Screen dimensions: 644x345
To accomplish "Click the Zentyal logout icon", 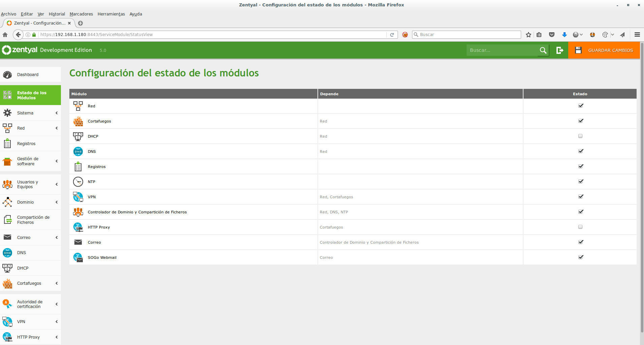I will coord(560,50).
